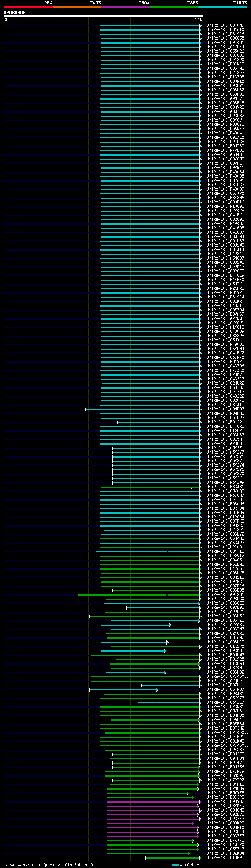Select the UniRef100_C0PM42 label
This screenshot has width=251, height=868.
click(225, 267)
